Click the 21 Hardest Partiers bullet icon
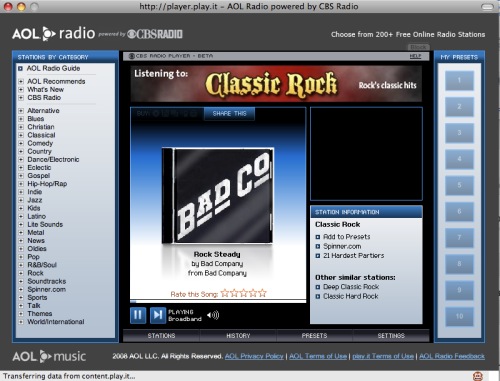This screenshot has height=381, width=500. (318, 256)
